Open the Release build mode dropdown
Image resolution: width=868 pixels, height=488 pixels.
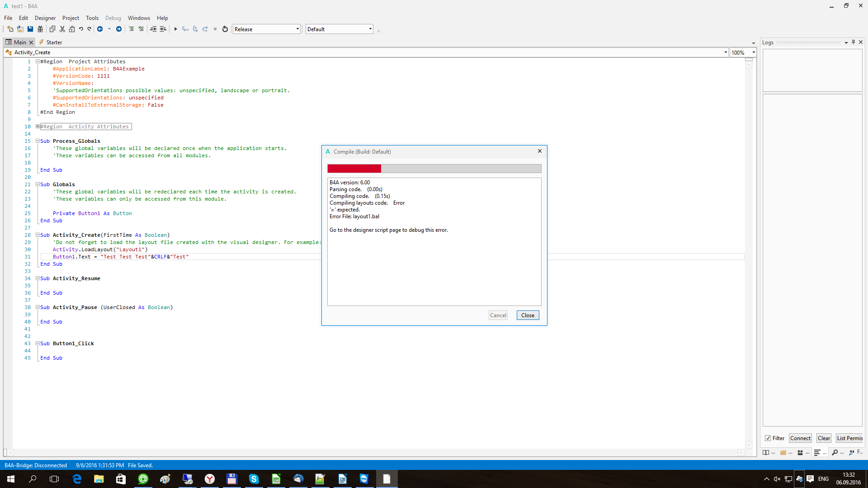click(x=266, y=29)
